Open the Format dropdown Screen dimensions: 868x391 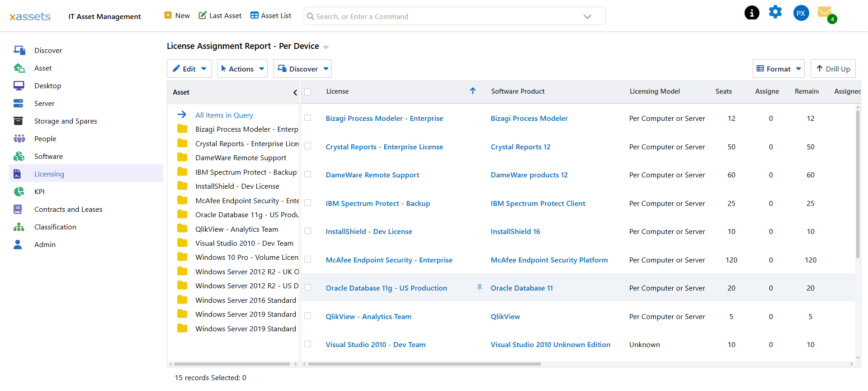point(778,69)
